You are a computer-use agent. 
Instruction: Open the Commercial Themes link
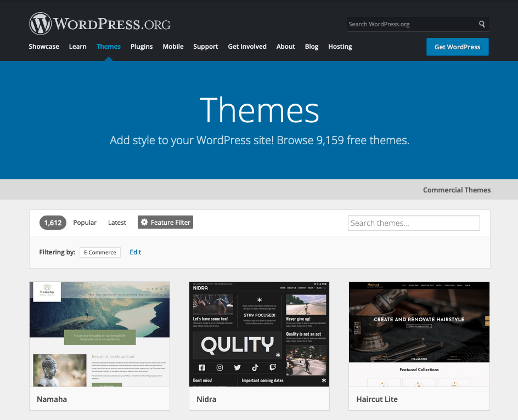point(457,190)
